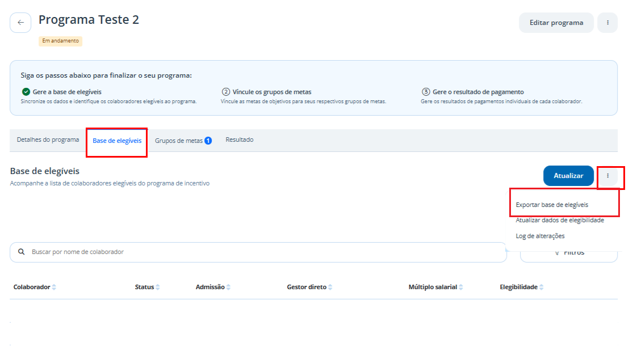Open the Grupos de metas tab
Viewport: 633px width, 364px height.
183,141
